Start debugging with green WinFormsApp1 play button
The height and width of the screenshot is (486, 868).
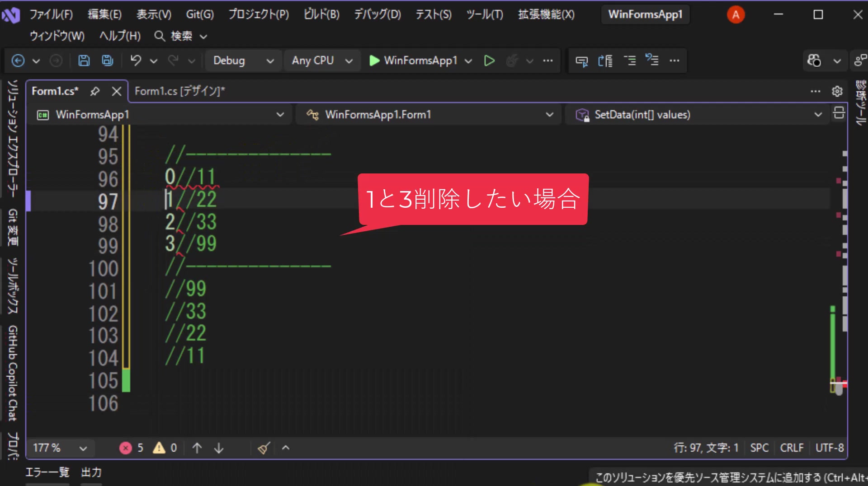point(413,61)
